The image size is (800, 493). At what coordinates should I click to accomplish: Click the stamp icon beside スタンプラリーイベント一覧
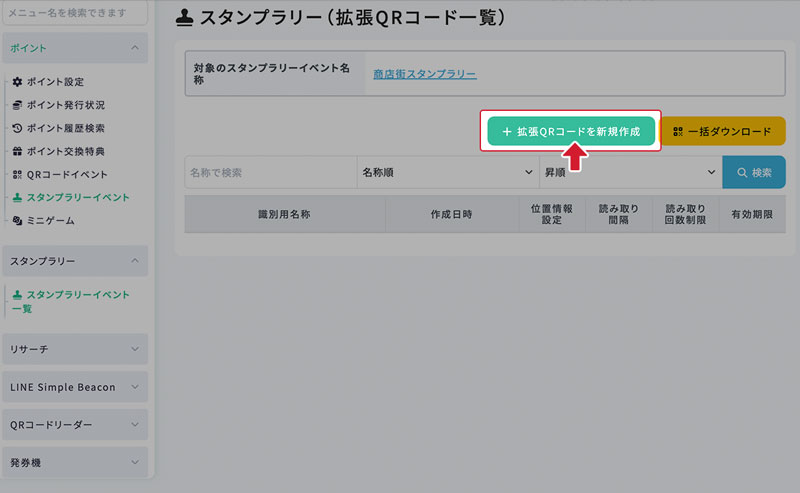click(x=17, y=294)
